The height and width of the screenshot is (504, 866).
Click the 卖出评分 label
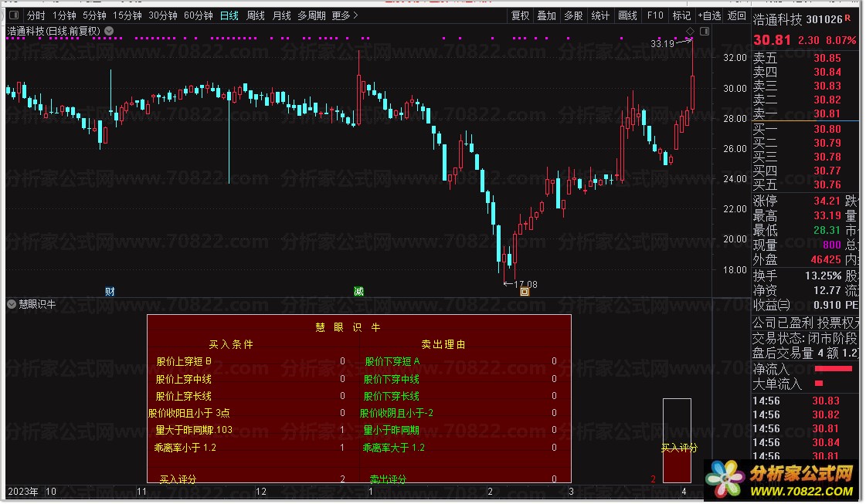tap(388, 479)
